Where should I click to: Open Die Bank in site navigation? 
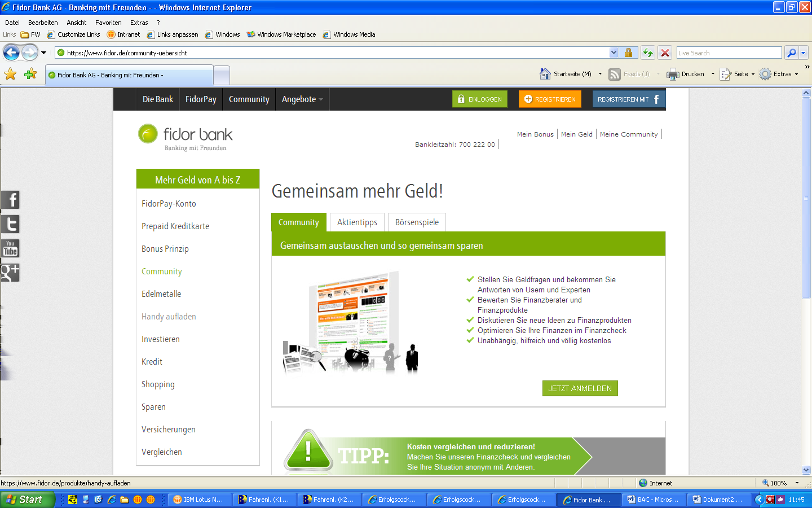pyautogui.click(x=158, y=99)
